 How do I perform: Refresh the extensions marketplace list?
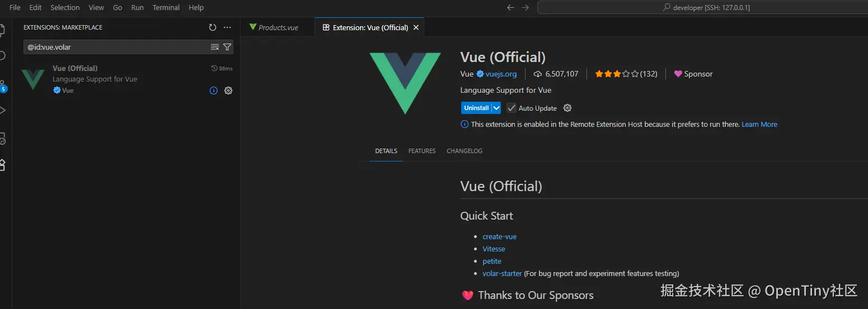(212, 27)
